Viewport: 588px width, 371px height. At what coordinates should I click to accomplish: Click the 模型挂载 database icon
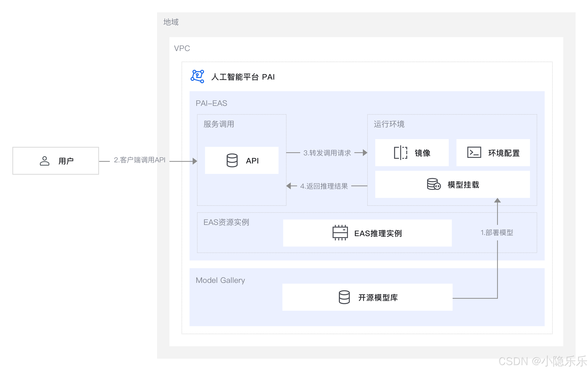point(434,184)
